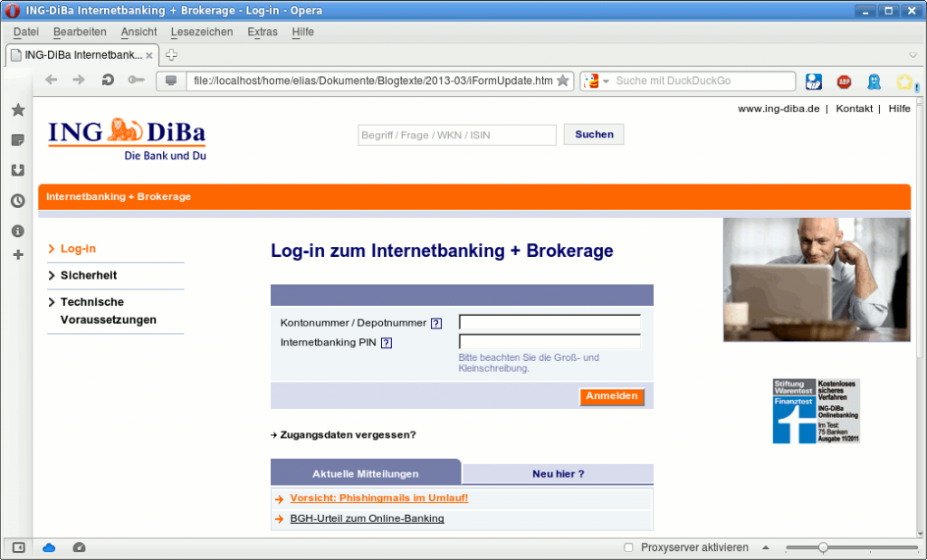This screenshot has width=927, height=560.
Task: Open the History clock panel in sidebar
Action: [x=18, y=201]
